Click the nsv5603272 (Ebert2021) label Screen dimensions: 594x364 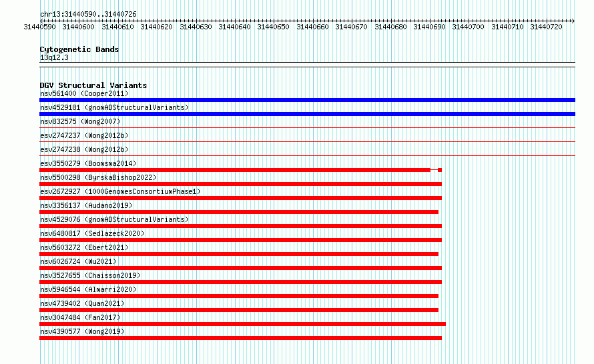coord(84,247)
